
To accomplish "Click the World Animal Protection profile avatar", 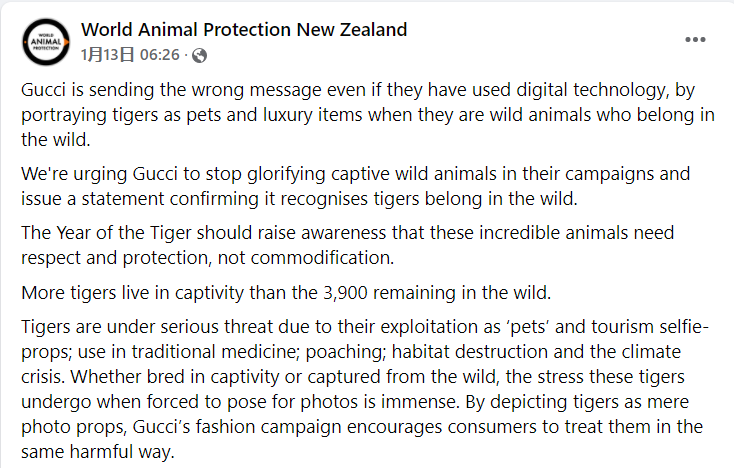I will 46,42.
